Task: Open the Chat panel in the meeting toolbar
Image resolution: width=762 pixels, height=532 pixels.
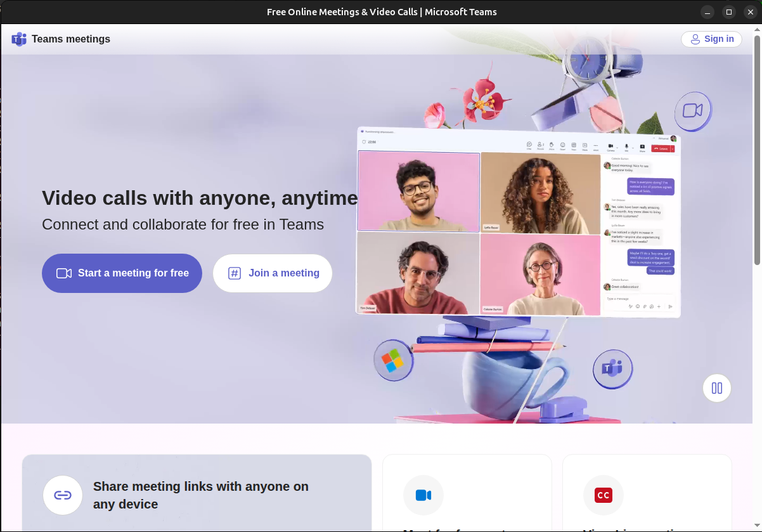Action: click(530, 146)
